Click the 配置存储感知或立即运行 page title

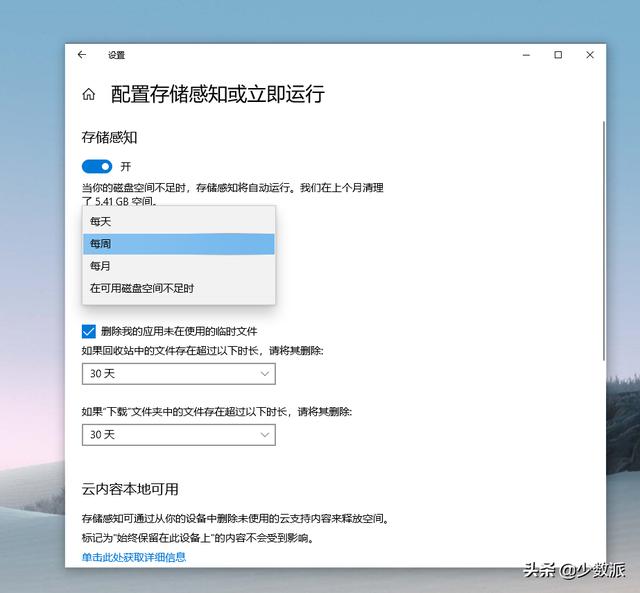[218, 94]
